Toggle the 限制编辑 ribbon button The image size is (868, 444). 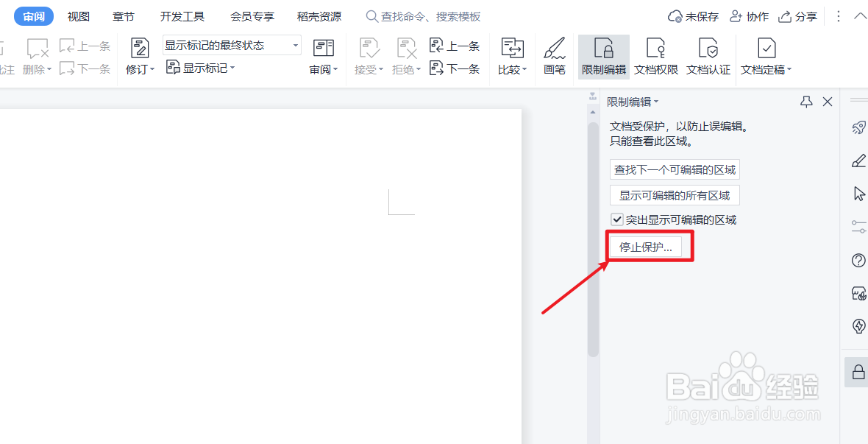pyautogui.click(x=604, y=57)
